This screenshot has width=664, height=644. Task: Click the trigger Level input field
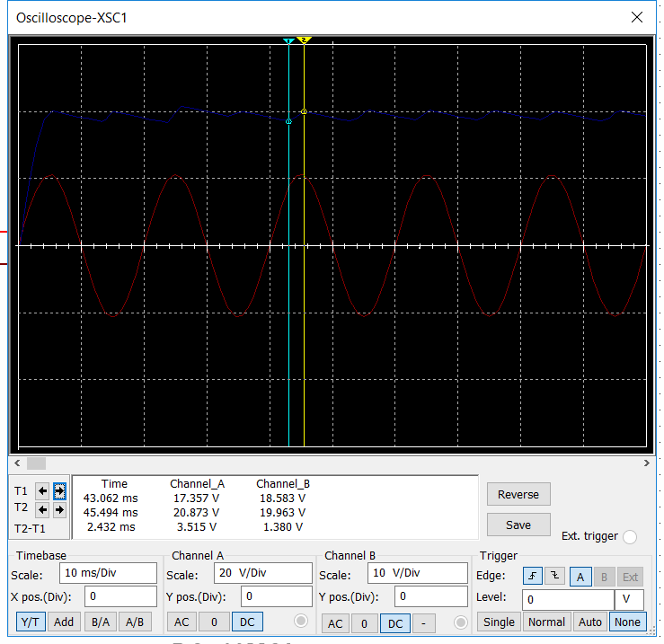566,599
